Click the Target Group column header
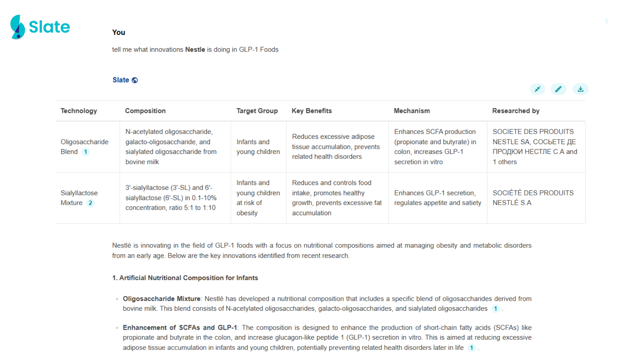Viewport: 644px width, 362px height. coord(257,111)
